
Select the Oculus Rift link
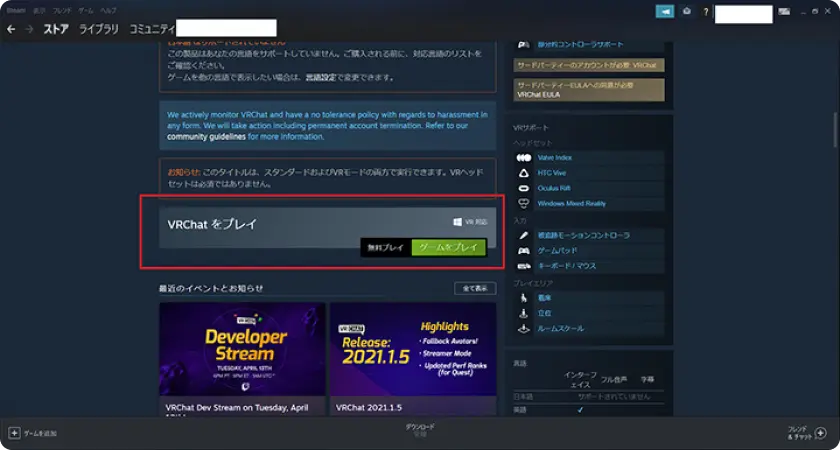[554, 189]
